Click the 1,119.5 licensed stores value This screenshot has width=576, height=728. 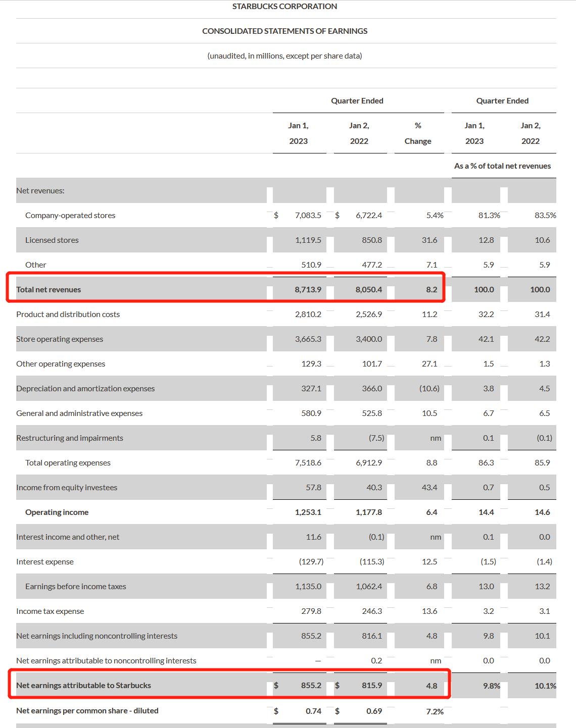308,240
